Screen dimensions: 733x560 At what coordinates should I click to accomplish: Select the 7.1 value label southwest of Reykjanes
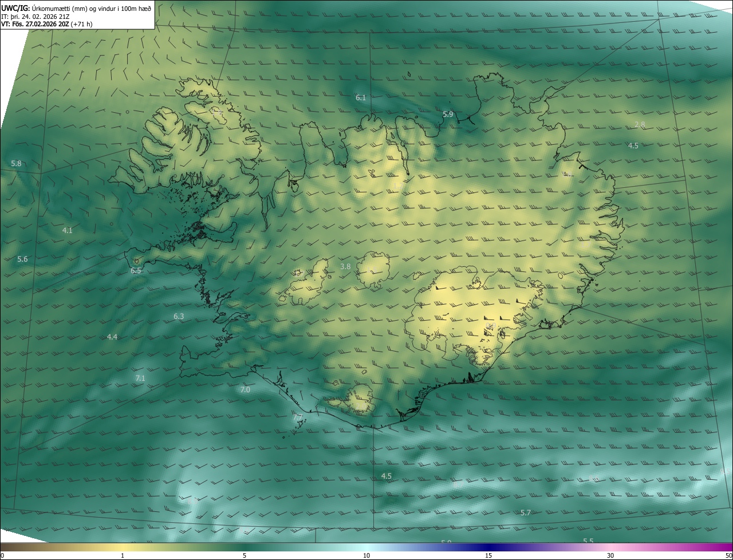point(140,378)
